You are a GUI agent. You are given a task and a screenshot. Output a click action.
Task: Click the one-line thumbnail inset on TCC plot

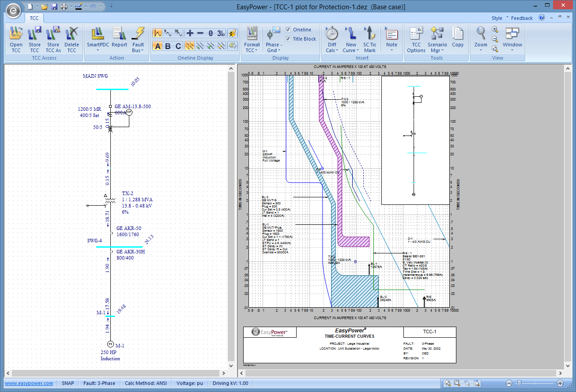pos(415,140)
